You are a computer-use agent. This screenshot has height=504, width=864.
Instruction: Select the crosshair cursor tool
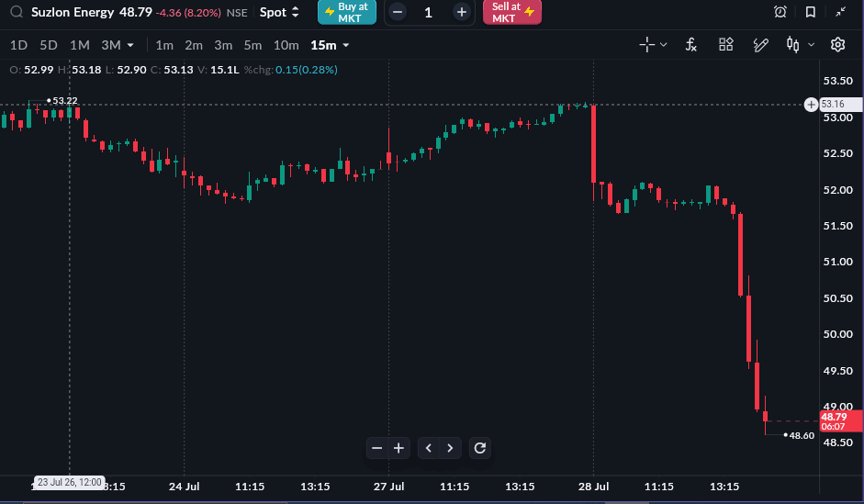tap(647, 45)
